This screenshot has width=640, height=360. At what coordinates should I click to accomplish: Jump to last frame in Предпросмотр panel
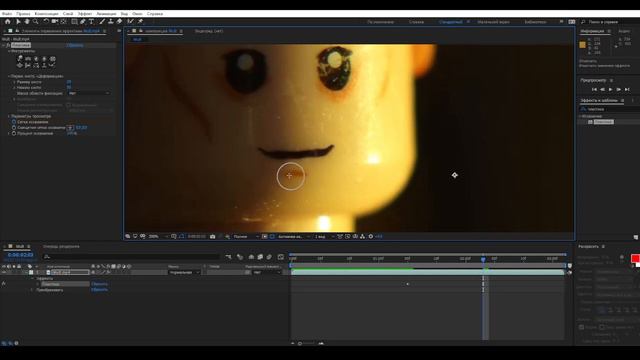coord(627,89)
